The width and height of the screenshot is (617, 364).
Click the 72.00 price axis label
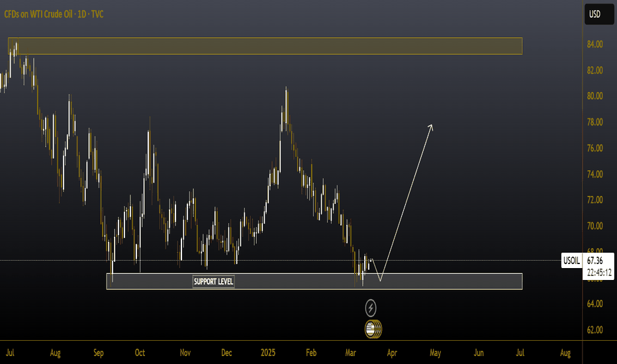594,200
